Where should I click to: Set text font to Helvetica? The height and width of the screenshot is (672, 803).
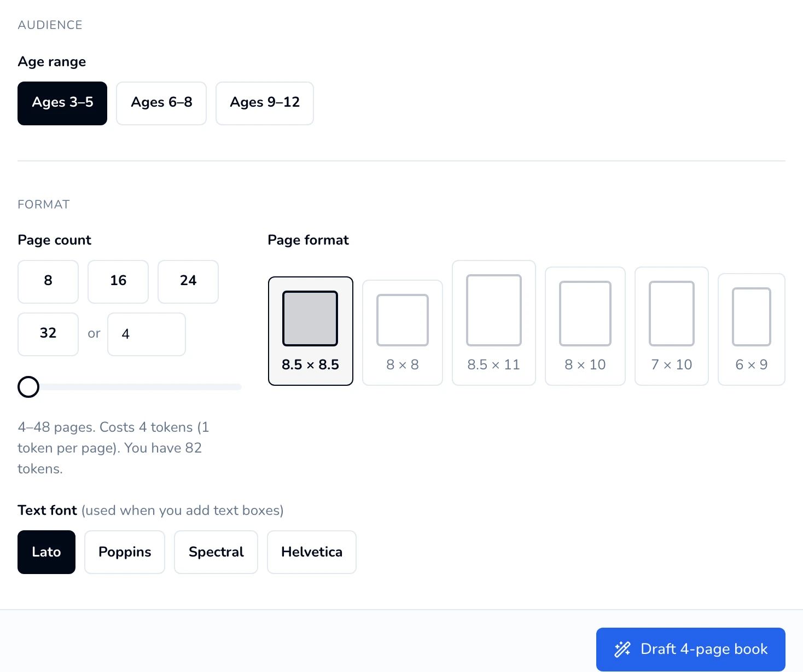312,552
